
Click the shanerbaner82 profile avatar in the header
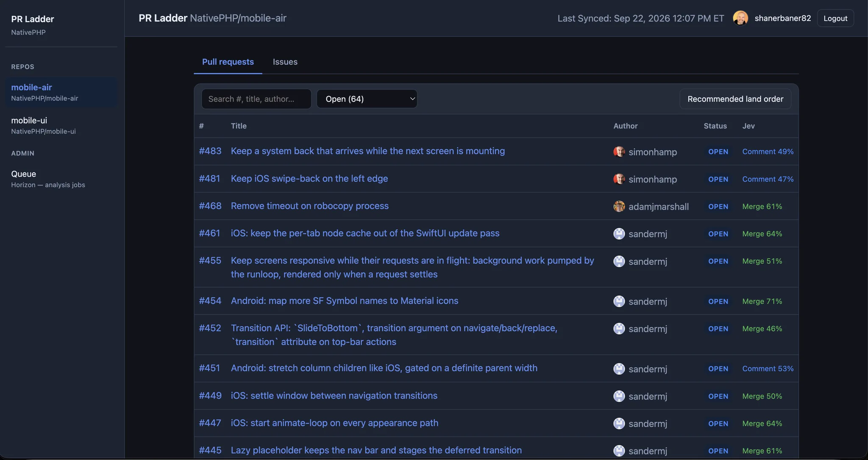point(740,18)
